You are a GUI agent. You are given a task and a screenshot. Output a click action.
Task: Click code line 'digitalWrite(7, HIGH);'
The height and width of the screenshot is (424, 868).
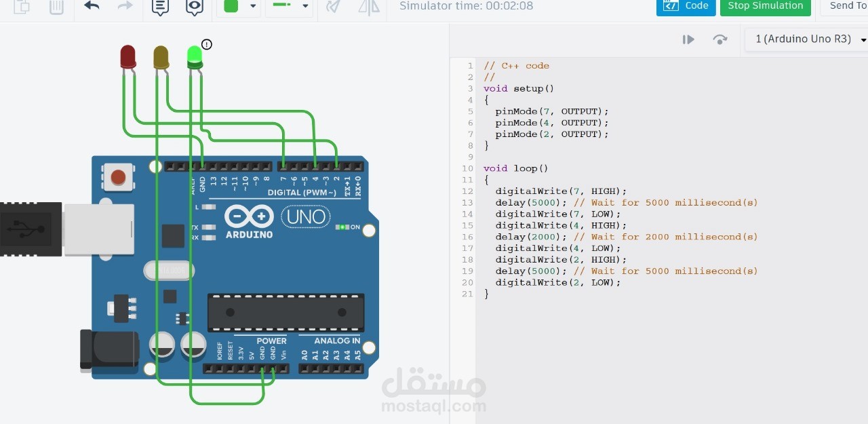click(561, 191)
